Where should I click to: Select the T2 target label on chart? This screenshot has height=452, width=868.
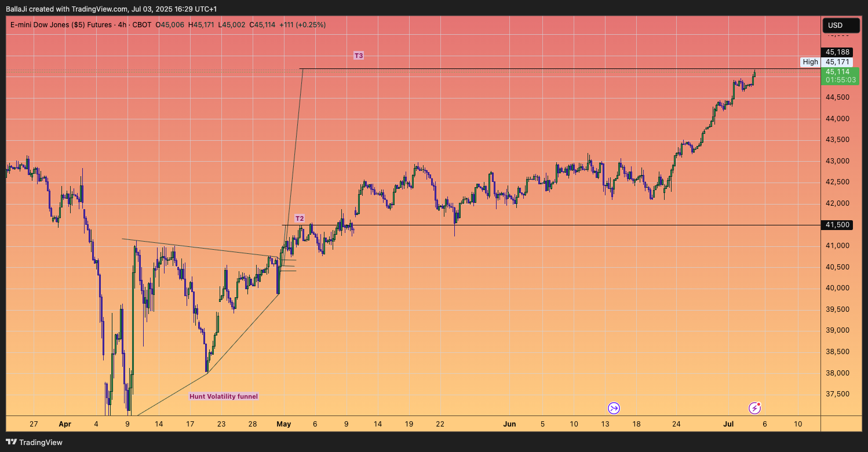[300, 218]
